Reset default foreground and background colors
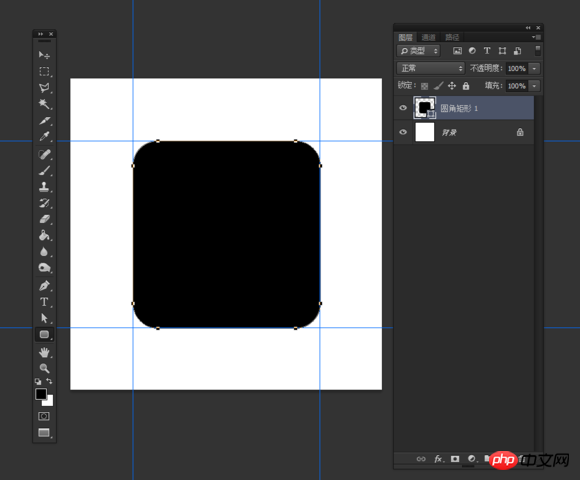The height and width of the screenshot is (480, 580). tap(38, 381)
